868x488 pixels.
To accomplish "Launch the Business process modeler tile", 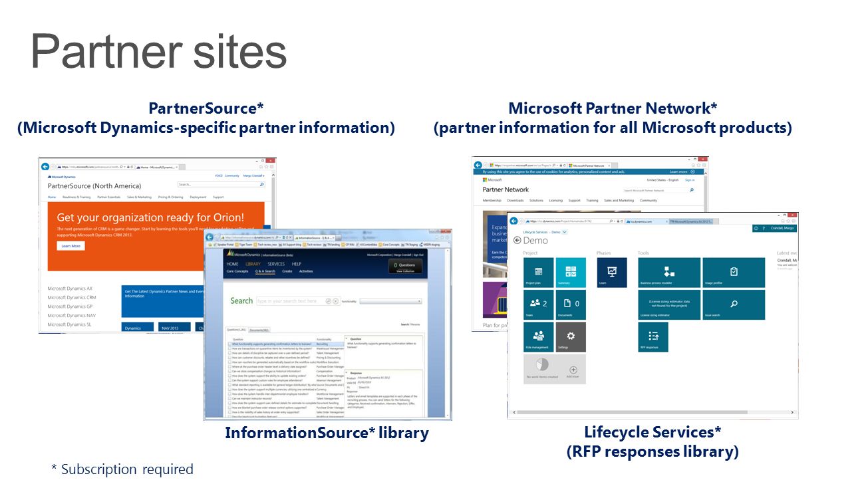I will 669,273.
